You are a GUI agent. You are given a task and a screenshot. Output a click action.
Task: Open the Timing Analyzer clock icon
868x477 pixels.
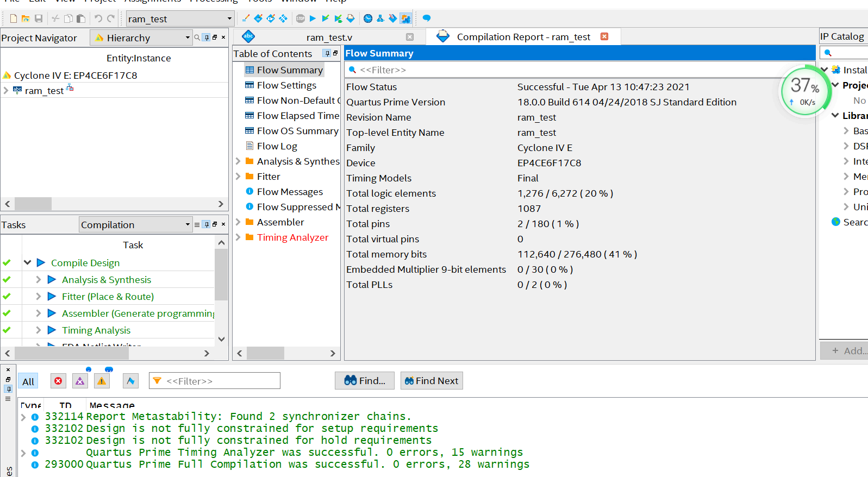pos(368,18)
